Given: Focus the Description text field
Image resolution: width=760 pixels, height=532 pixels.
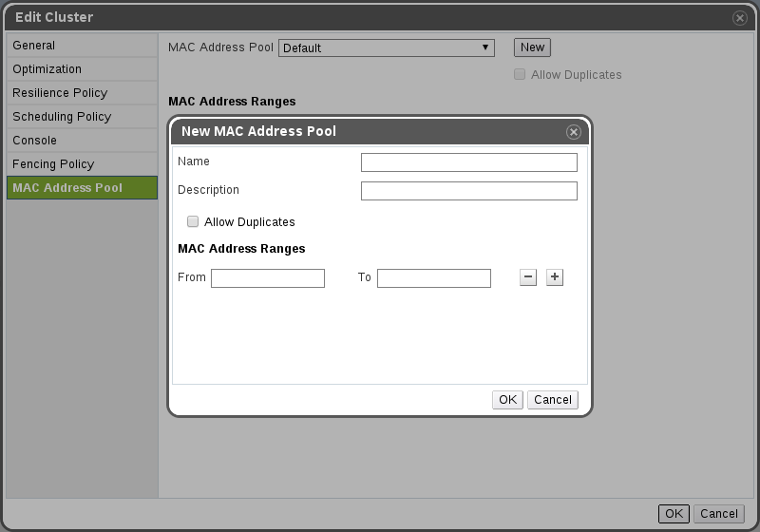Looking at the screenshot, I should tap(468, 191).
